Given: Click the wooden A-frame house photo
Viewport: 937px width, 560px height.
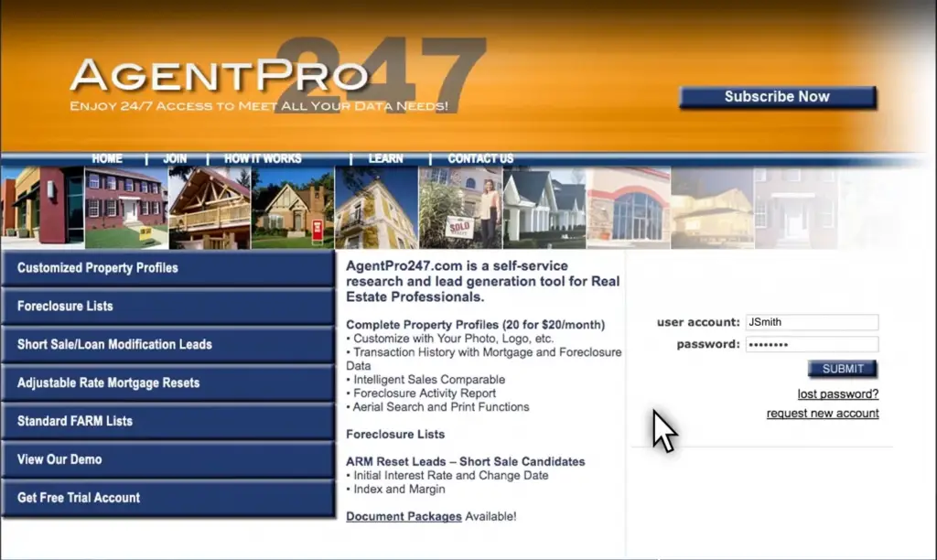Looking at the screenshot, I should [x=210, y=208].
